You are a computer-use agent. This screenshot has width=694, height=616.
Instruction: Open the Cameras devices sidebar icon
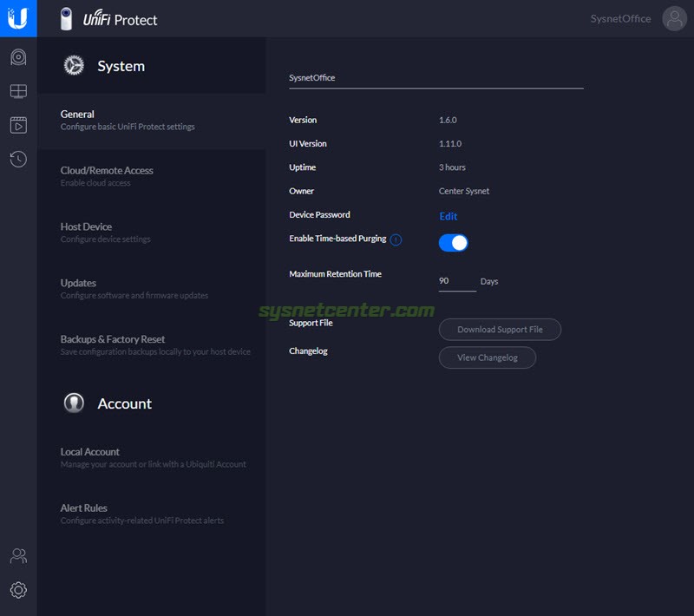pyautogui.click(x=18, y=57)
